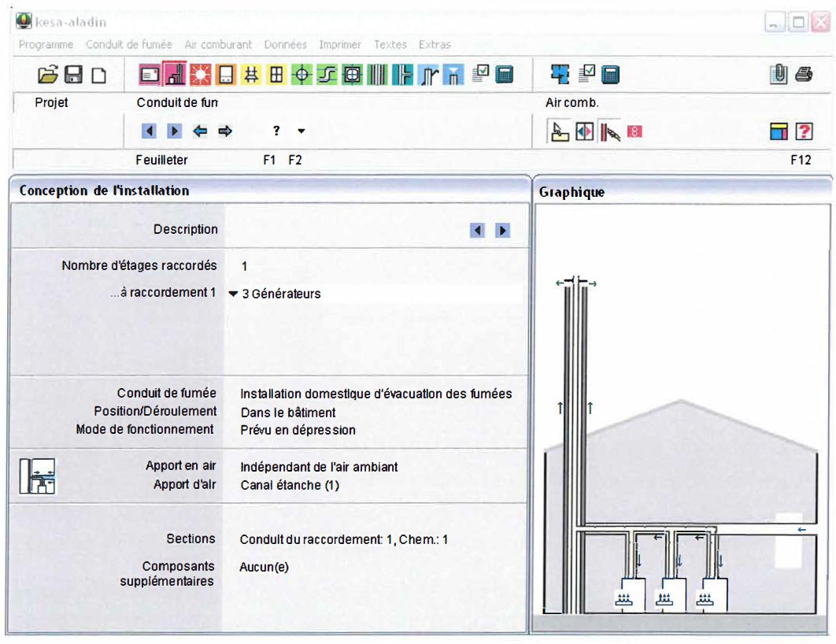
Task: Expand the '3 Générateurs' dropdown
Action: coord(233,294)
